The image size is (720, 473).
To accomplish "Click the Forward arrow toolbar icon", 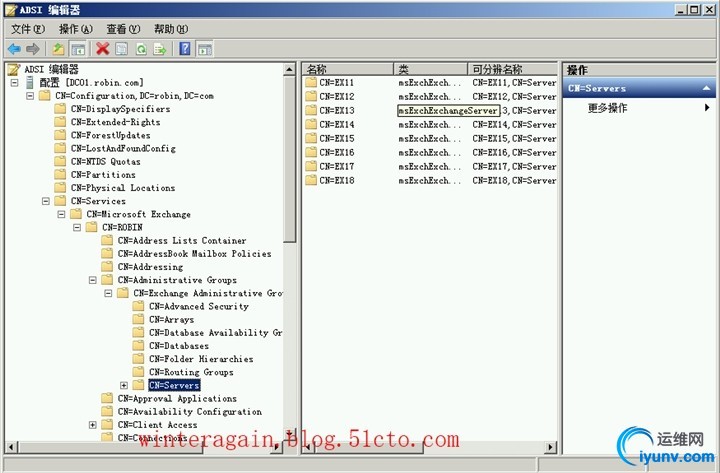I will pyautogui.click(x=33, y=49).
